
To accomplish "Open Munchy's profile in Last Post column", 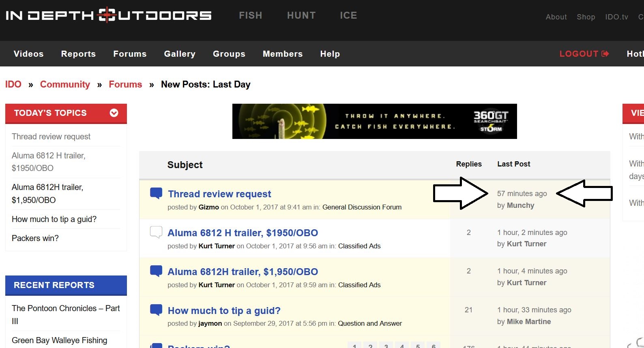I will [x=521, y=205].
